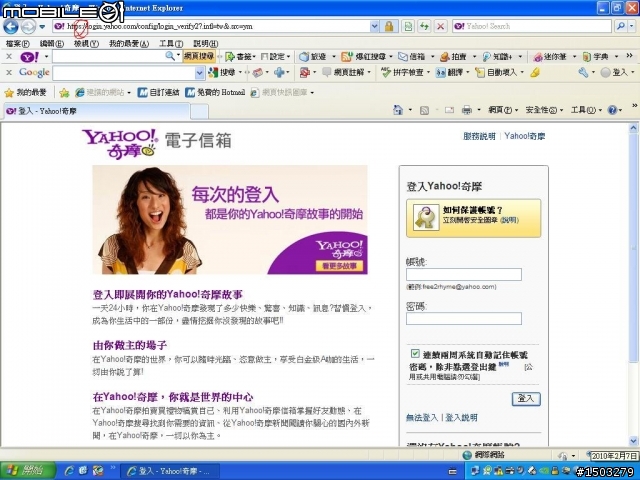Expand the Google search box dropdown arrow
The image size is (640, 480).
pos(200,73)
